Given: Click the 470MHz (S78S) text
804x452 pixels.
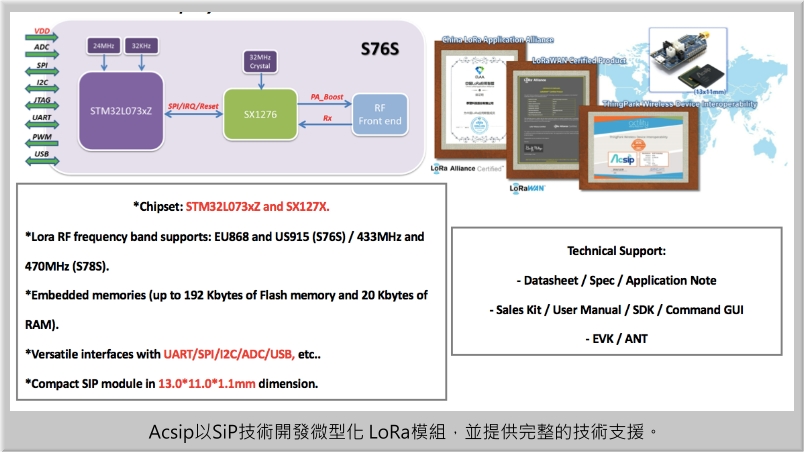Looking at the screenshot, I should (67, 266).
